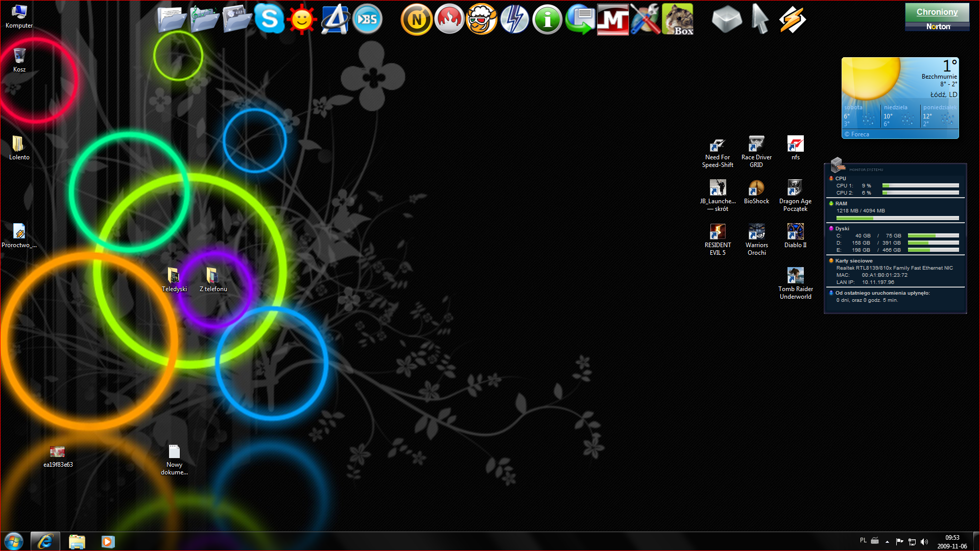The image size is (980, 551).
Task: Open network status tray icon
Action: coord(912,542)
